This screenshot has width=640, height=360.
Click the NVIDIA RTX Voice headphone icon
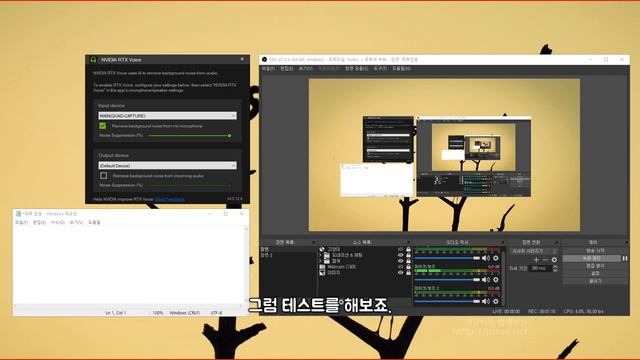click(93, 60)
